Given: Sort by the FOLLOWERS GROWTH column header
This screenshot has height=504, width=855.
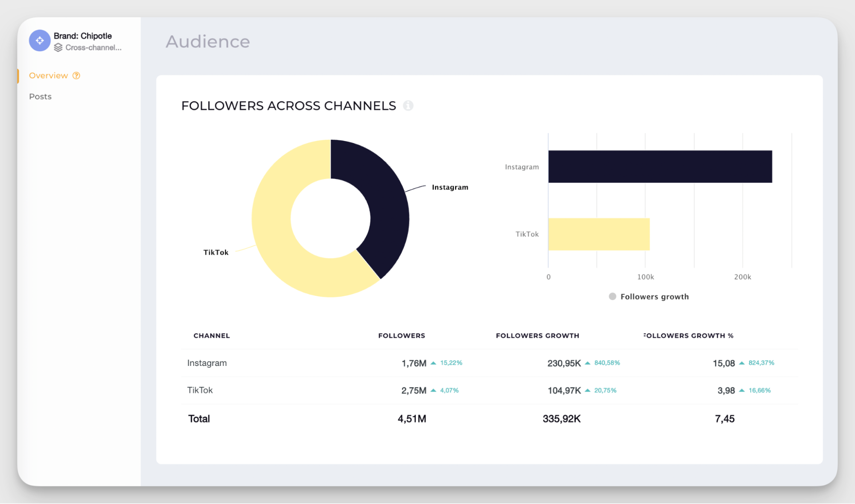Looking at the screenshot, I should click(x=538, y=336).
